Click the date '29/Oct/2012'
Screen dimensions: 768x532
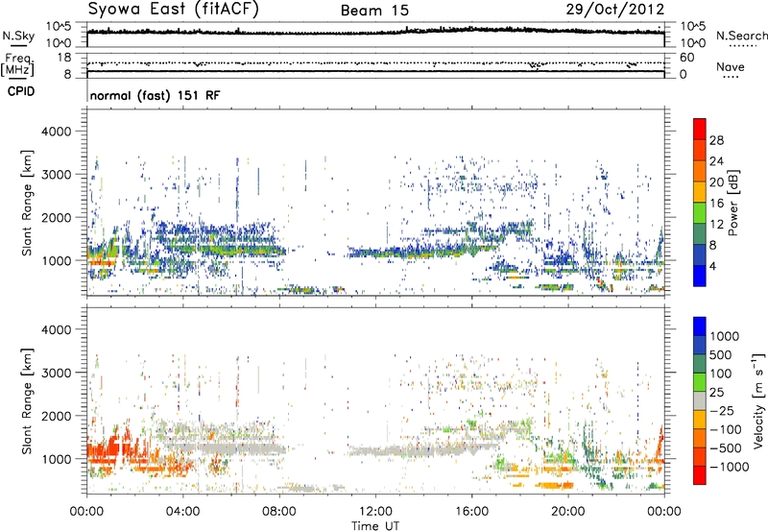(x=615, y=10)
